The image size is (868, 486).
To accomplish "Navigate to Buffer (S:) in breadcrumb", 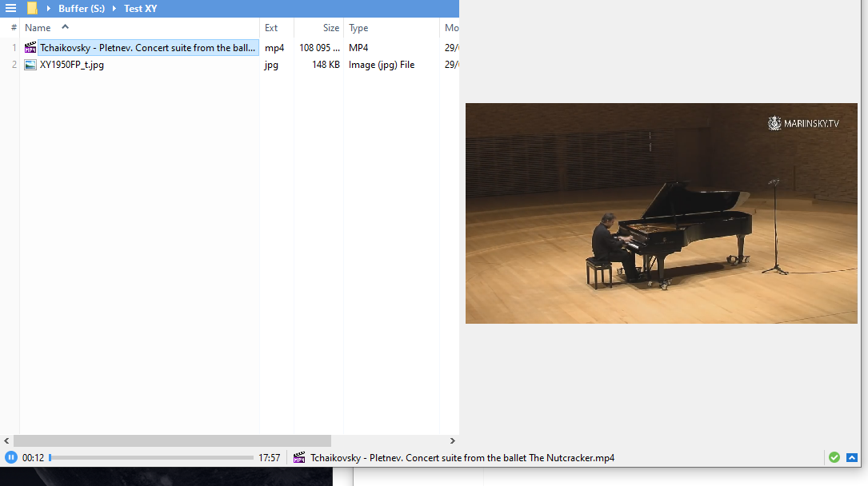I will coord(82,9).
